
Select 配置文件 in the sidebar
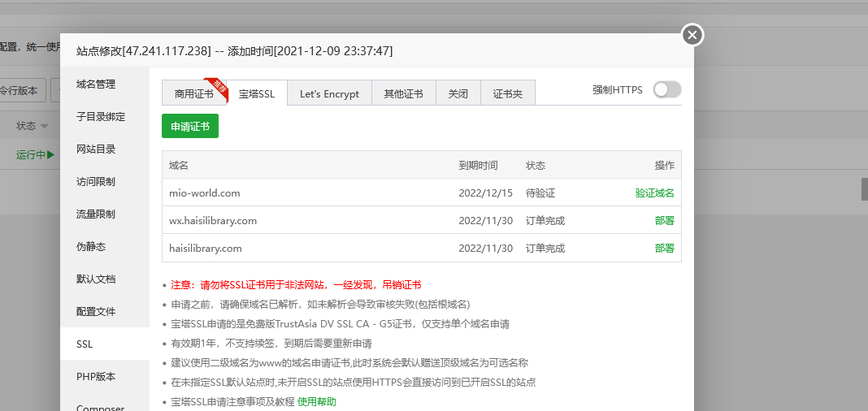click(x=96, y=311)
